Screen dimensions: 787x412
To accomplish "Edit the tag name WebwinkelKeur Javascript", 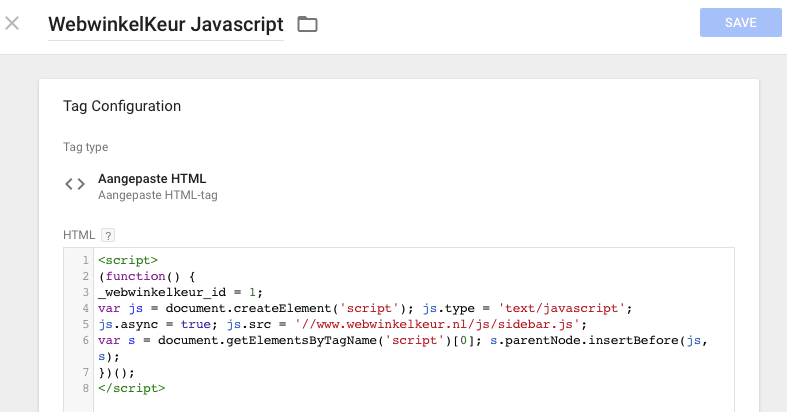I will tap(166, 24).
